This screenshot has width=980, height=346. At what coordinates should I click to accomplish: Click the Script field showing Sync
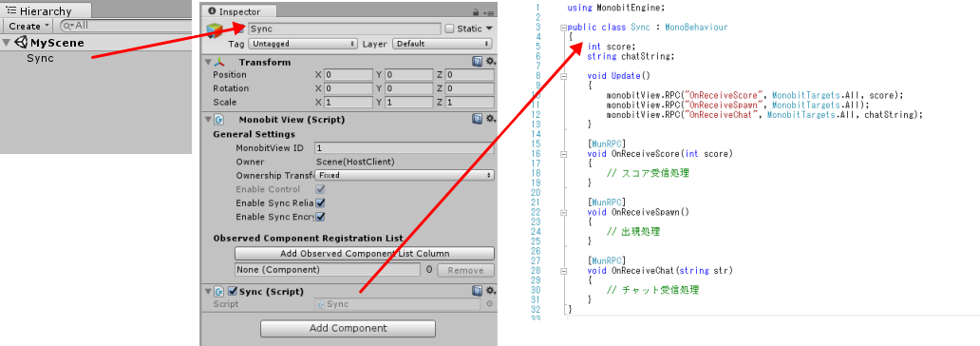pos(398,304)
